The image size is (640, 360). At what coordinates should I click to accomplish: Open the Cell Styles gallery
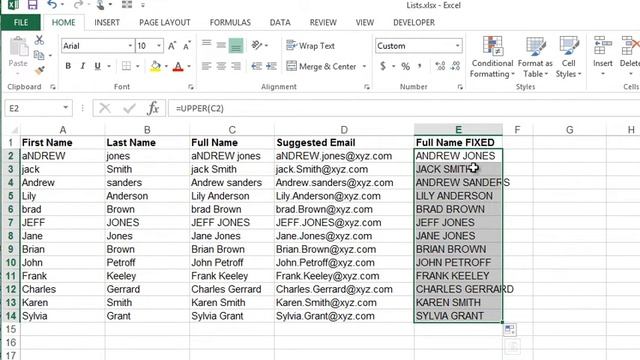point(569,57)
